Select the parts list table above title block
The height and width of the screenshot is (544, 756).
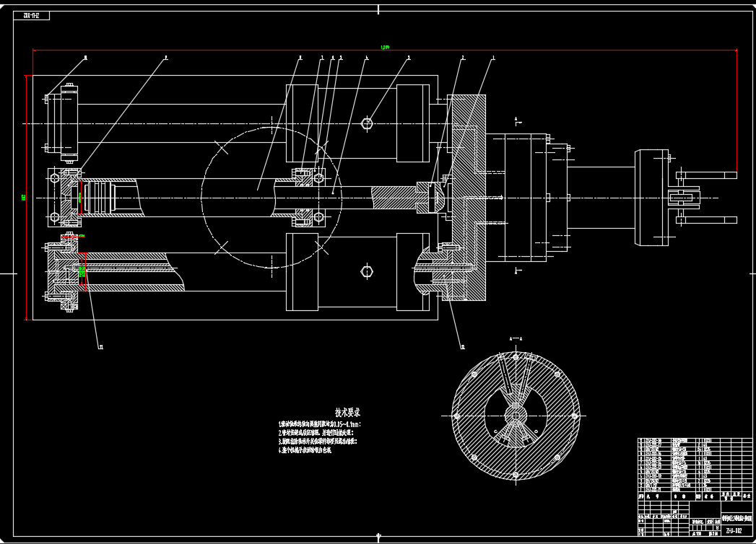(695, 465)
